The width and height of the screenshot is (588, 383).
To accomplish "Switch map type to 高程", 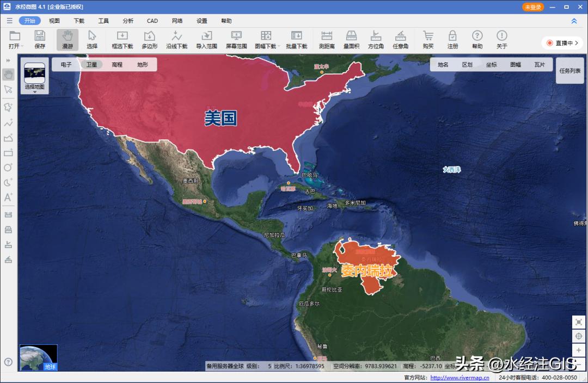I will coord(117,64).
